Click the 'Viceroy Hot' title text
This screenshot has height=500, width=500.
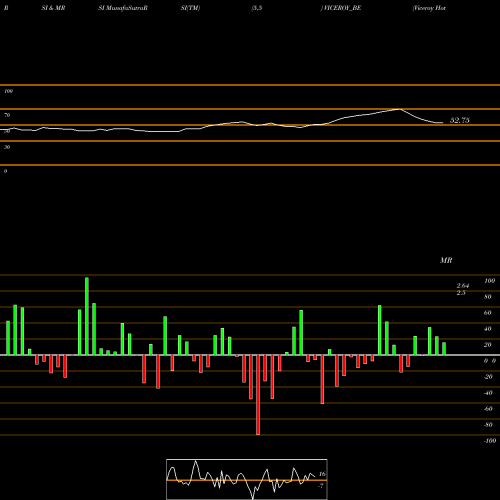click(429, 8)
